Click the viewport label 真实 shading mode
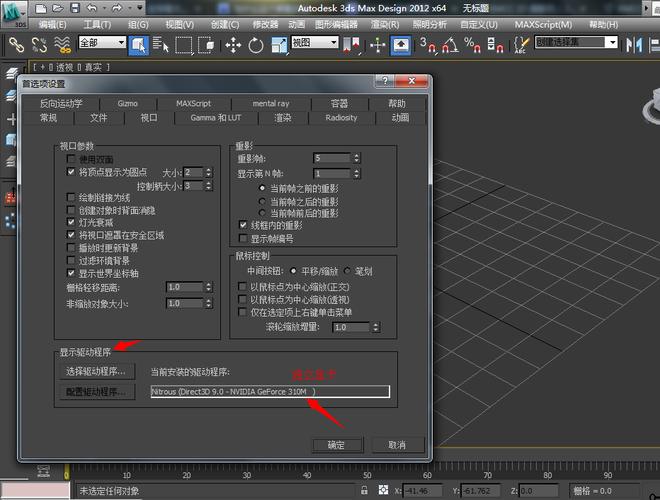 [x=93, y=67]
